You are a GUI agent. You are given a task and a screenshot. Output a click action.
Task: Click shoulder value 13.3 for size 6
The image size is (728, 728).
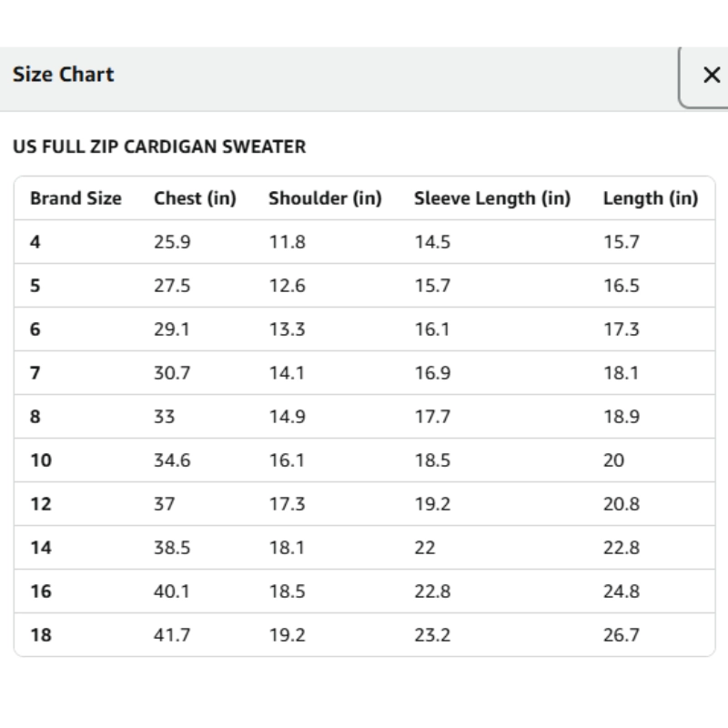pos(287,329)
